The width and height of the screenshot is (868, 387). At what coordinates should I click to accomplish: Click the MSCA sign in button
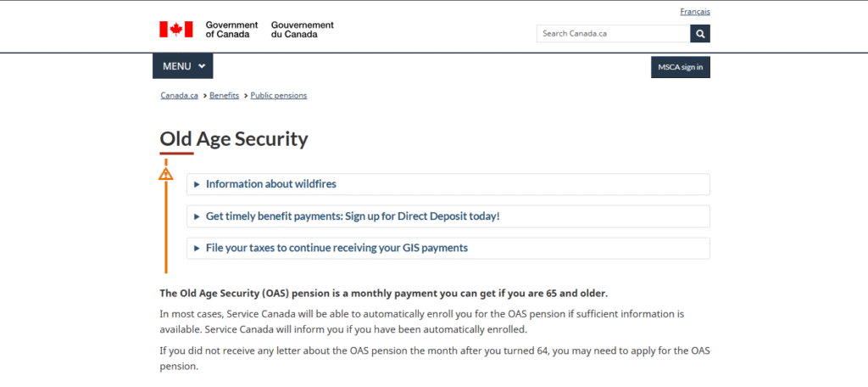[x=681, y=67]
